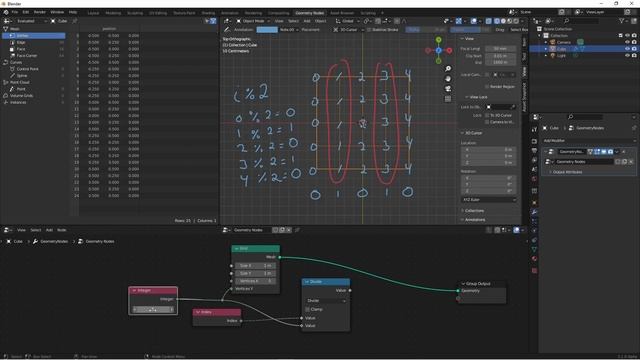Screen dimensions: 640x360
Task: Enable the Stabilize Stroke checkbox
Action: (x=369, y=30)
